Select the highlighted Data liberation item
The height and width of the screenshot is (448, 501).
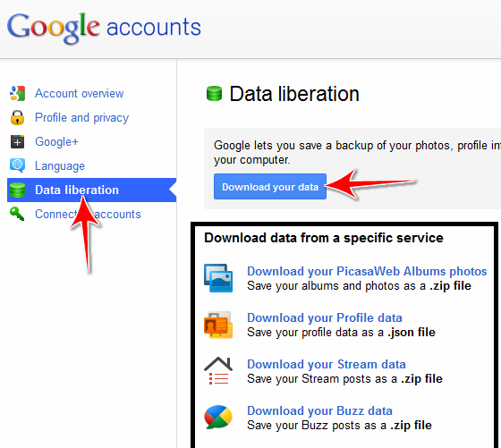pos(91,190)
